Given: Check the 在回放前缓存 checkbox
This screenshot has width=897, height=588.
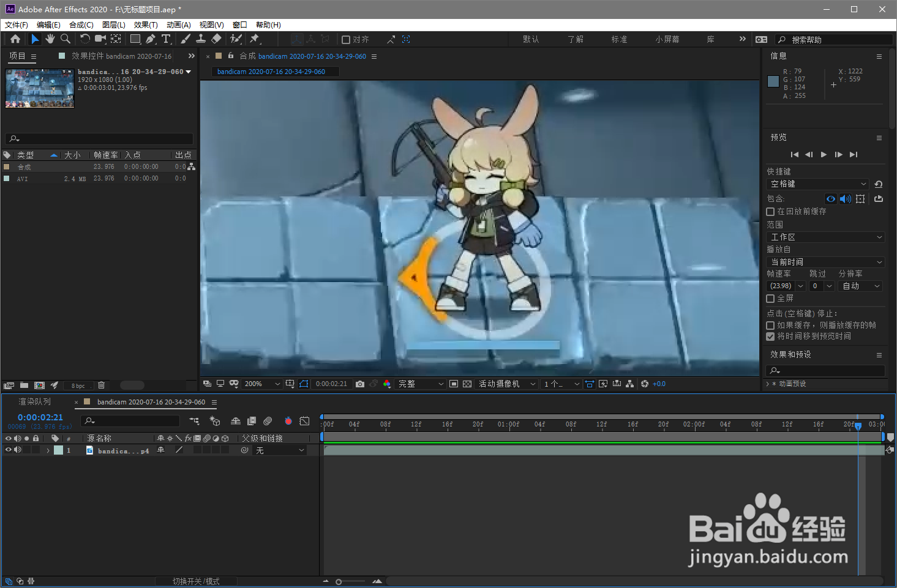Looking at the screenshot, I should [x=770, y=212].
